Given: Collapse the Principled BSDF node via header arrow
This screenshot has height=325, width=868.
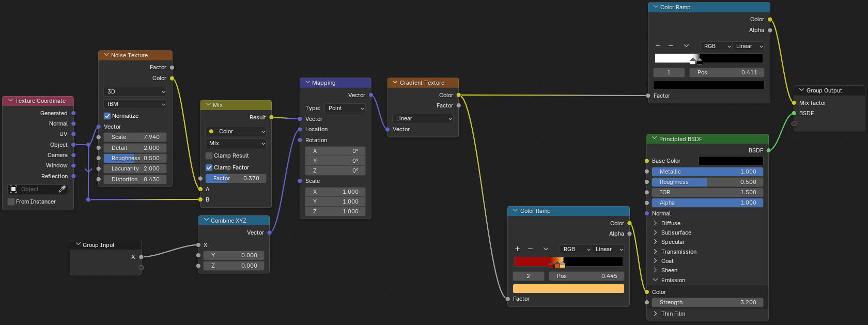Looking at the screenshot, I should [x=654, y=139].
